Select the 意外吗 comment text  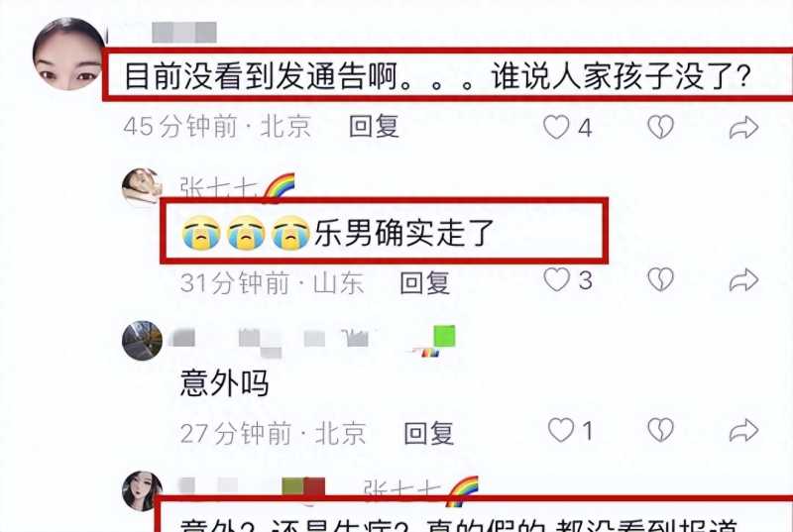click(x=224, y=383)
